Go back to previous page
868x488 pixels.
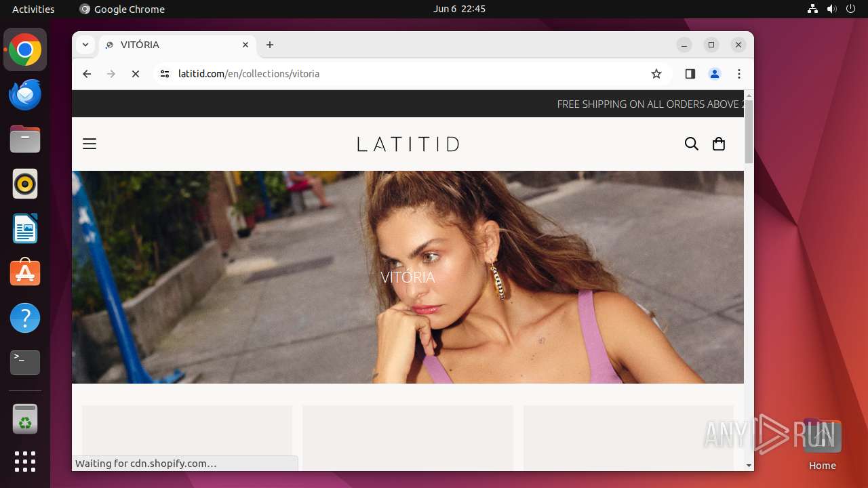(x=87, y=74)
